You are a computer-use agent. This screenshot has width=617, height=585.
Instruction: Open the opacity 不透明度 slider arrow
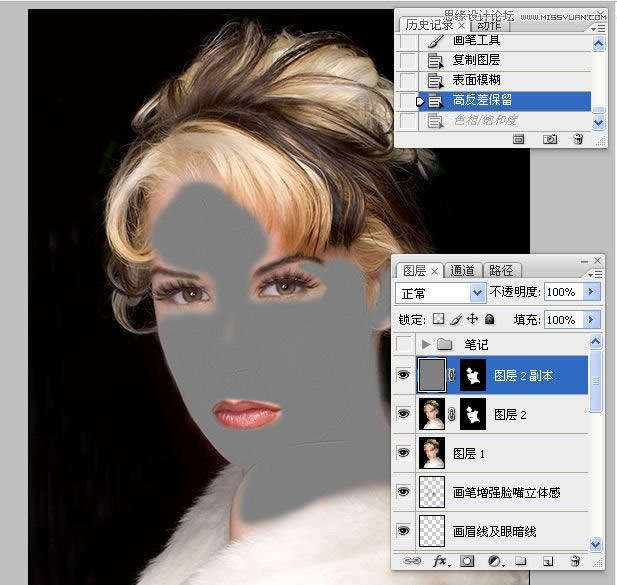pyautogui.click(x=591, y=292)
